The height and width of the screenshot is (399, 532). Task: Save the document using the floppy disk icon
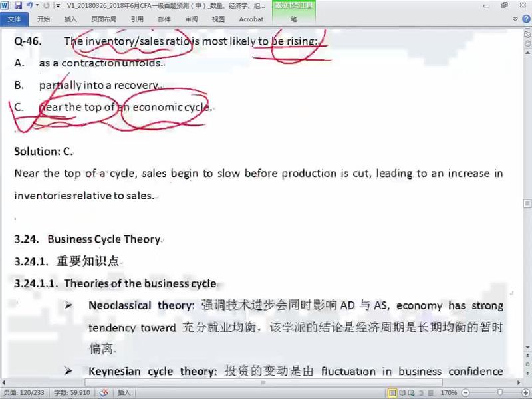tap(18, 5)
